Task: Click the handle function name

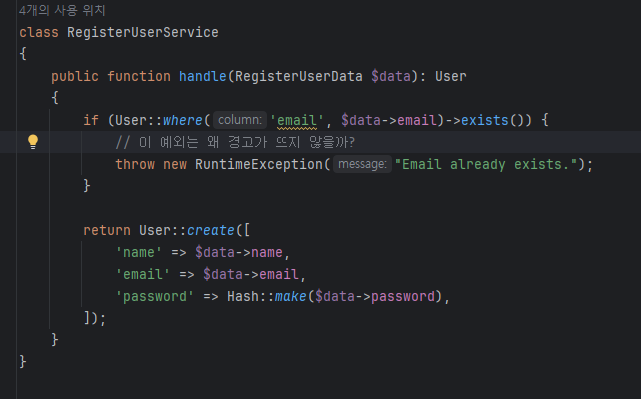Action: point(202,76)
